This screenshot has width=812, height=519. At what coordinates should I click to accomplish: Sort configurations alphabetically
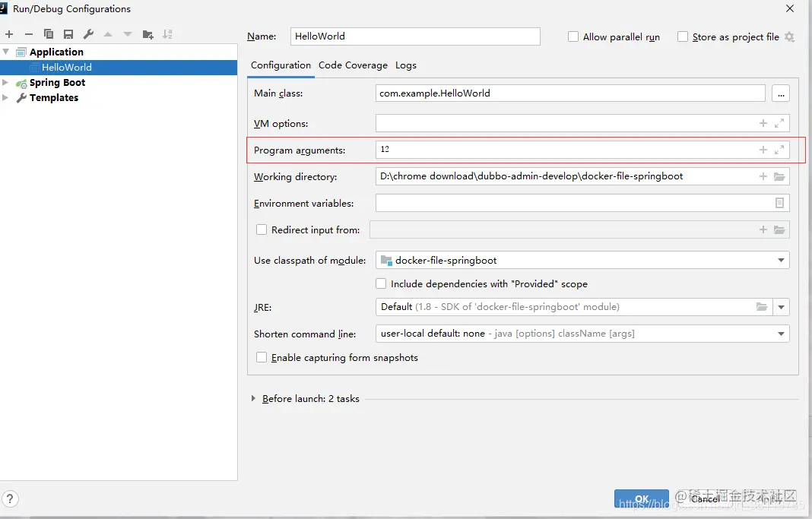pyautogui.click(x=167, y=34)
